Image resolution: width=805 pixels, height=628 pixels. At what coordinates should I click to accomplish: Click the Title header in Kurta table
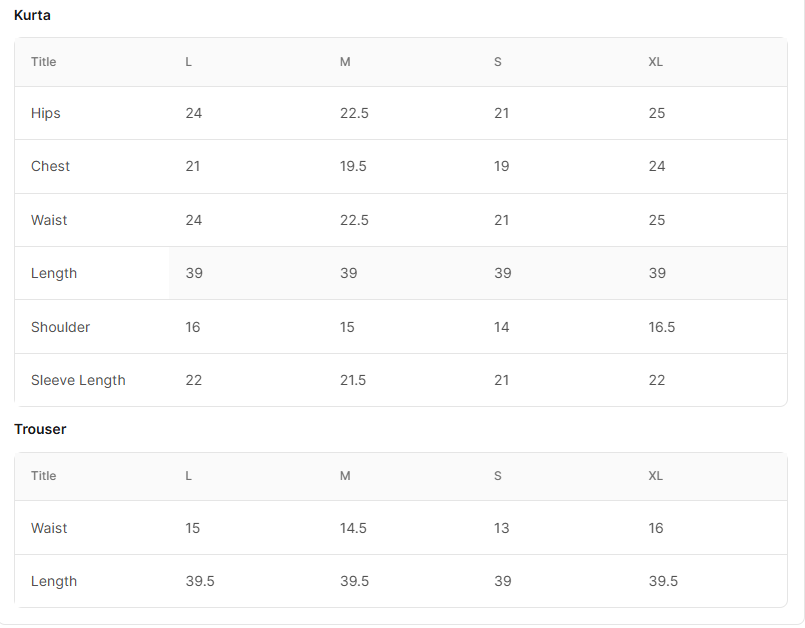[44, 62]
